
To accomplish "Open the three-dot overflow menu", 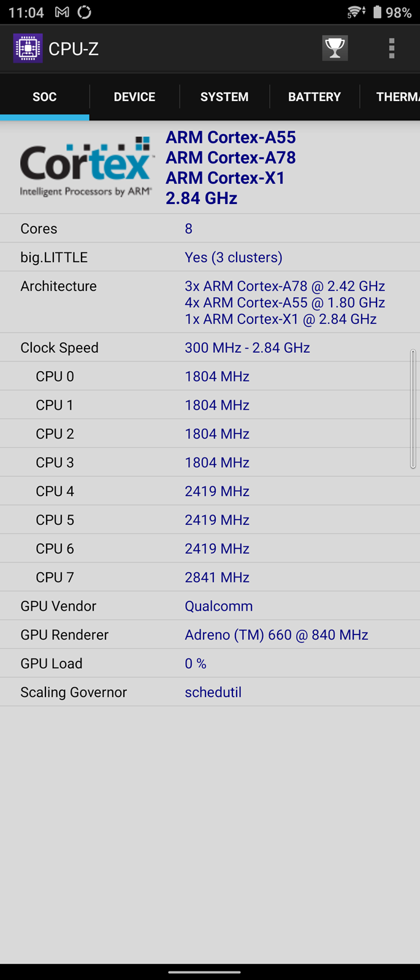I will (391, 48).
